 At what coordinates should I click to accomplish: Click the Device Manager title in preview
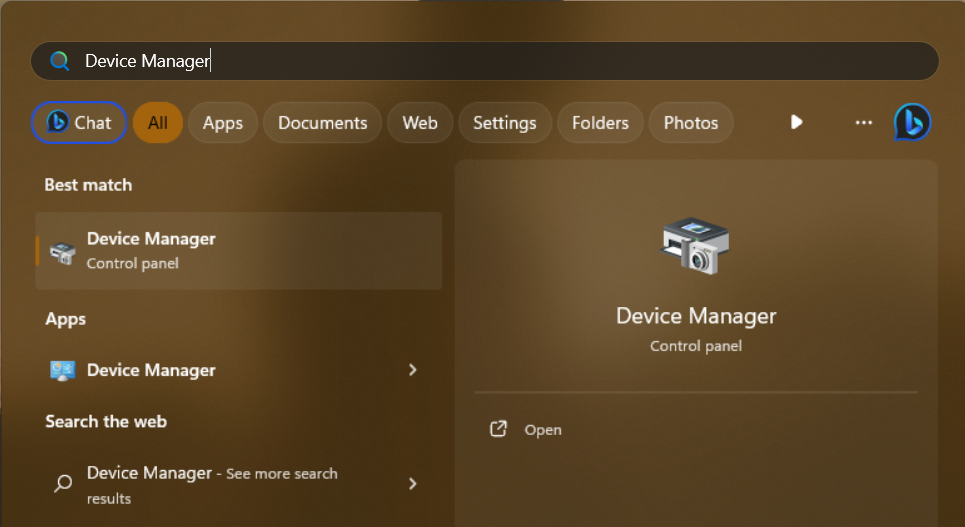[x=696, y=316]
